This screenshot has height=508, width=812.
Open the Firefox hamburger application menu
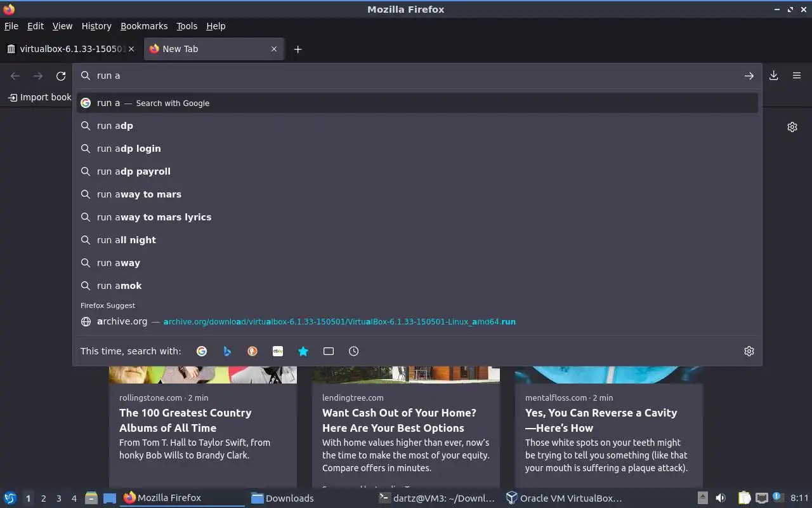[797, 76]
